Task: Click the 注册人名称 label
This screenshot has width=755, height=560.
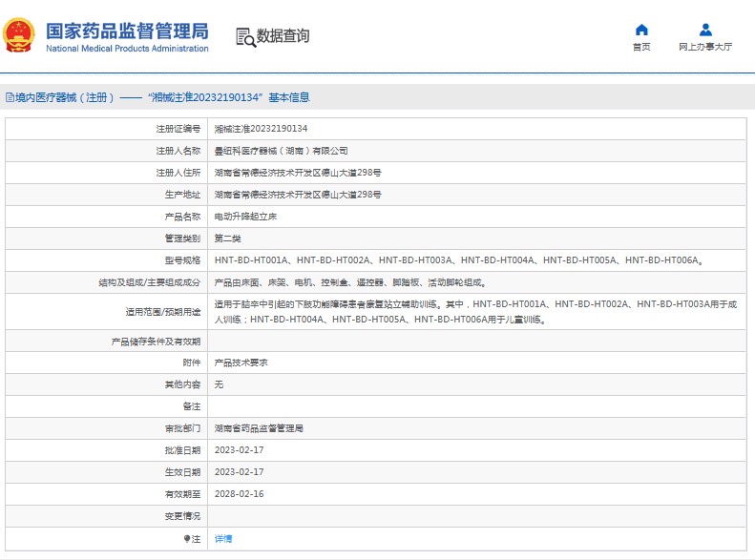Action: 178,151
